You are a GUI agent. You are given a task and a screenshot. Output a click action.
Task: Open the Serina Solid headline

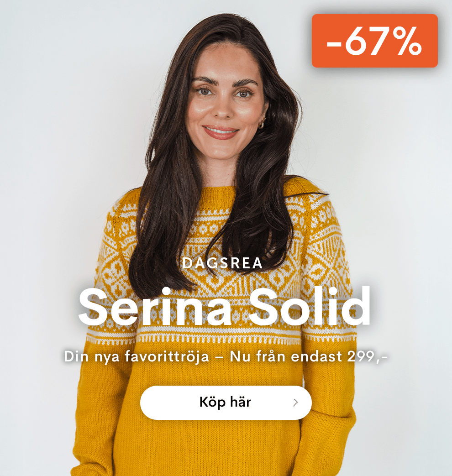225,306
